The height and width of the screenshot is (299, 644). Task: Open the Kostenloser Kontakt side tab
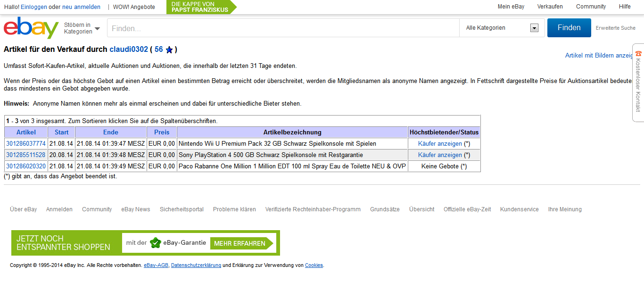638,83
